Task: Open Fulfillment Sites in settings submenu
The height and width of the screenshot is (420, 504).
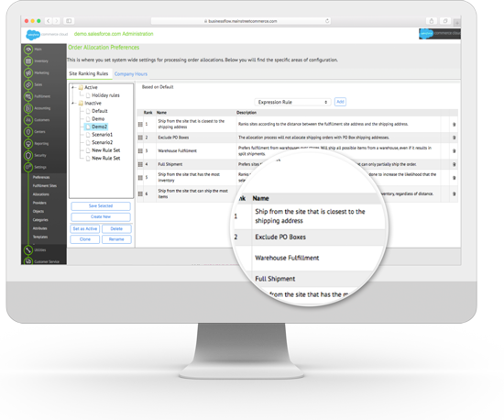Action: (45, 185)
